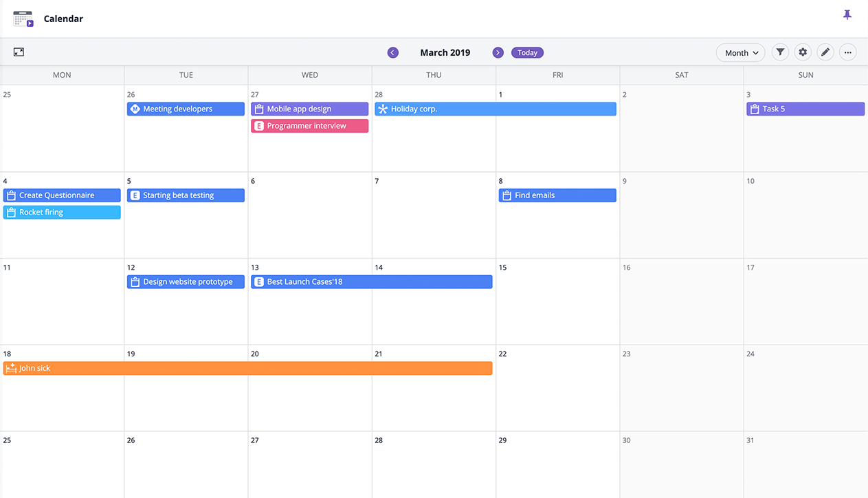Click the next month arrow

(x=498, y=52)
